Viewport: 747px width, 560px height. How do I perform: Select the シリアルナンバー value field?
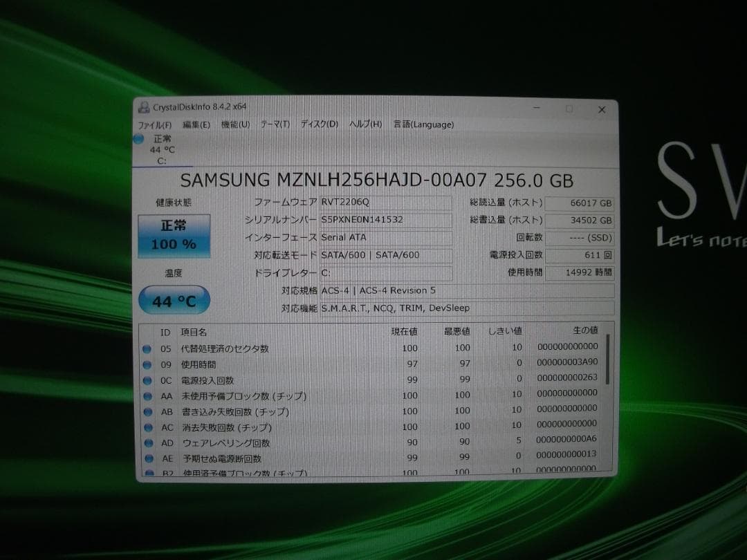point(385,220)
